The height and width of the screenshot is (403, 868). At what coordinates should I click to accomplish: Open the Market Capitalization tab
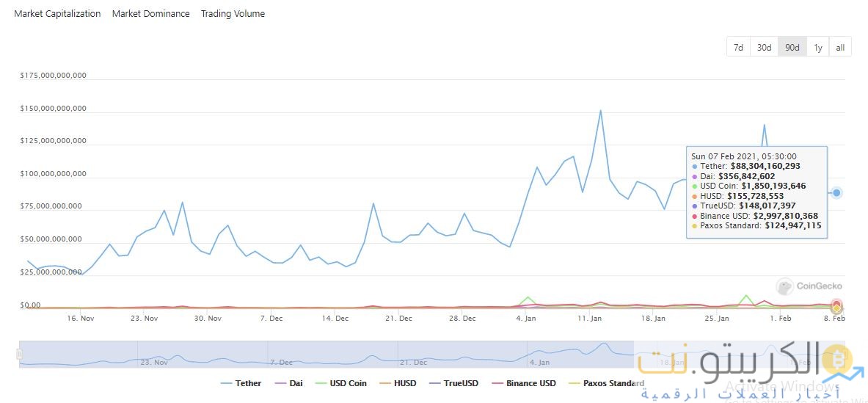[x=57, y=14]
